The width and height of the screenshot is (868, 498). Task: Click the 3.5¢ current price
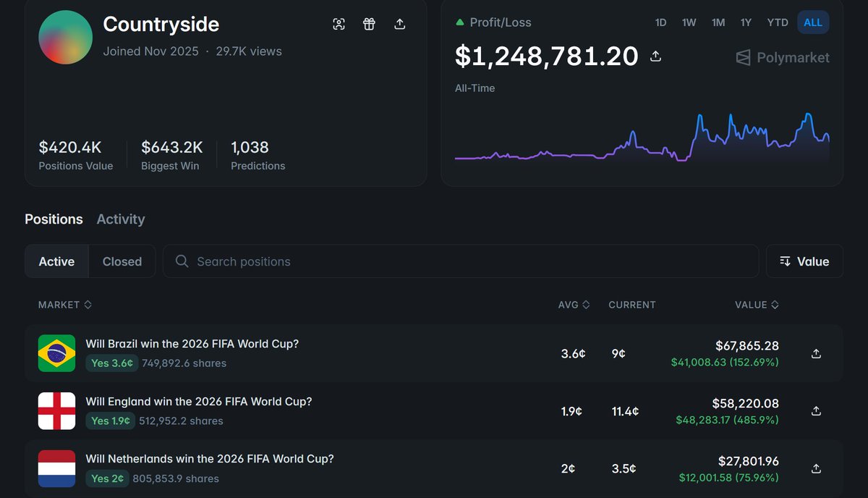[x=623, y=469]
